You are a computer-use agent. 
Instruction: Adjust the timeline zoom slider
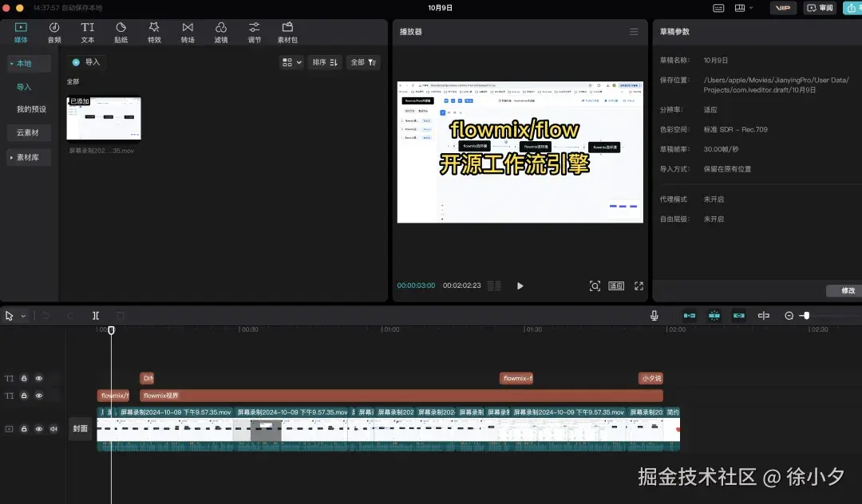(806, 315)
